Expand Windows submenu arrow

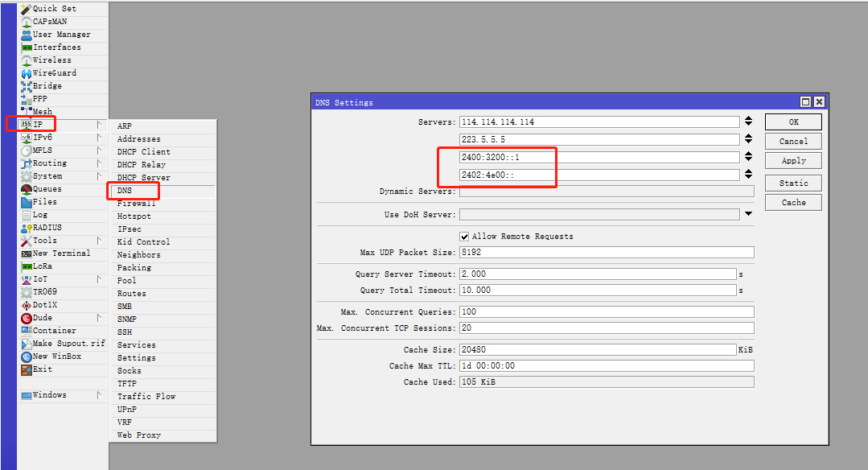pyautogui.click(x=99, y=394)
